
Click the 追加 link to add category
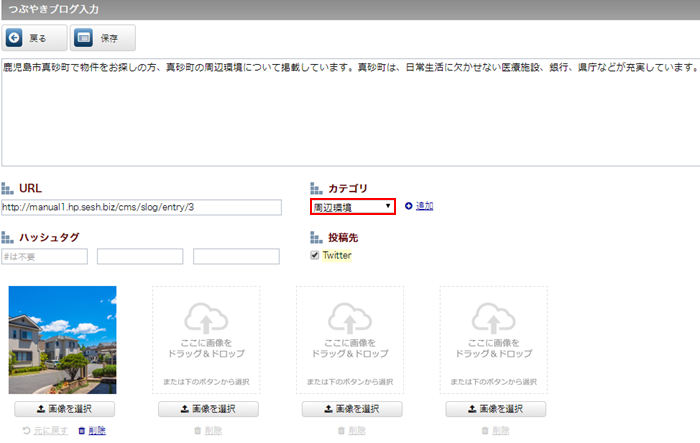(424, 206)
